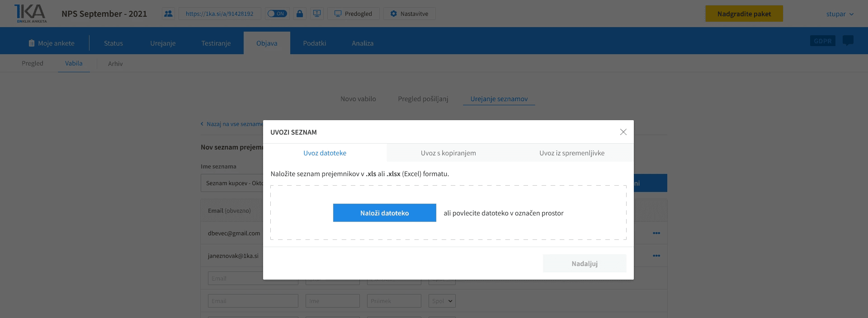Click the GDPR badge

pos(823,41)
